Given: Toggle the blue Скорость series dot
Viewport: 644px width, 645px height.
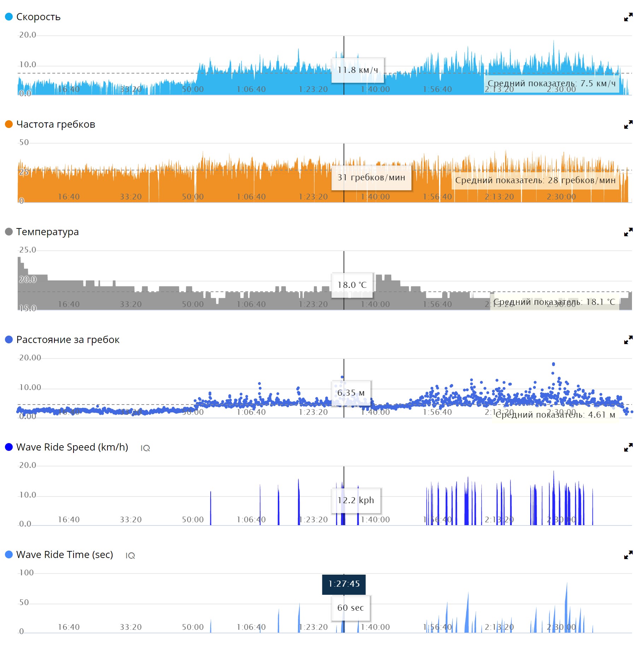Looking at the screenshot, I should pyautogui.click(x=9, y=17).
